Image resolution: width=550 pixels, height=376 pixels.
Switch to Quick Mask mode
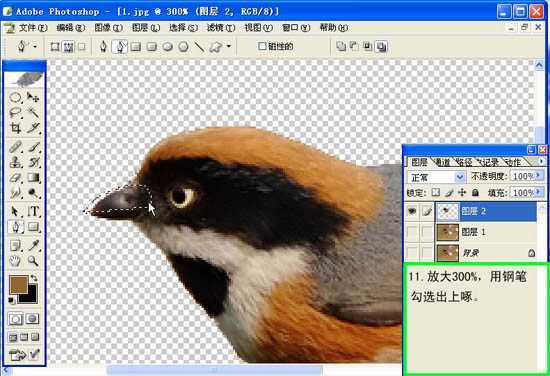(x=32, y=318)
